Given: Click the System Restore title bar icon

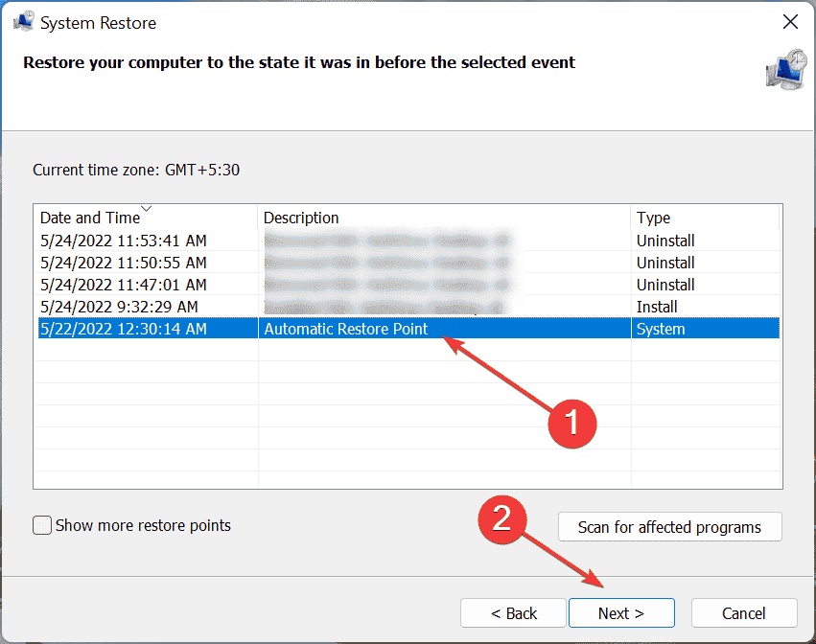Looking at the screenshot, I should (x=23, y=22).
